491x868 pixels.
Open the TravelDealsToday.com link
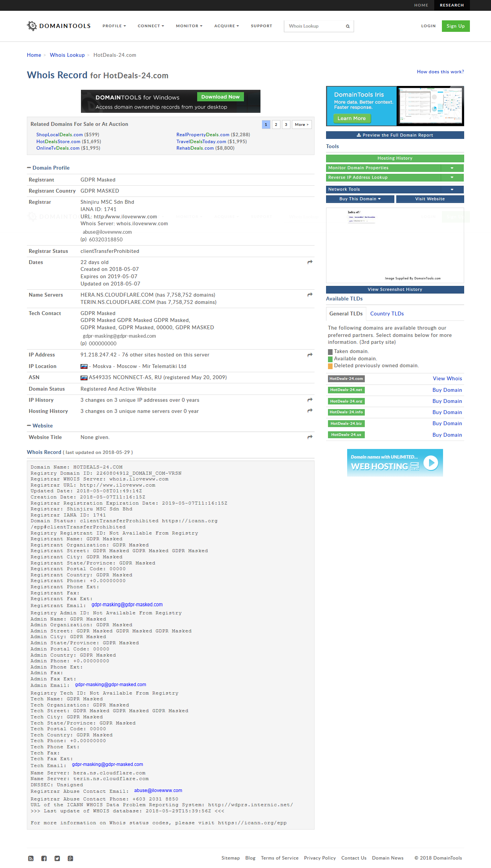201,142
